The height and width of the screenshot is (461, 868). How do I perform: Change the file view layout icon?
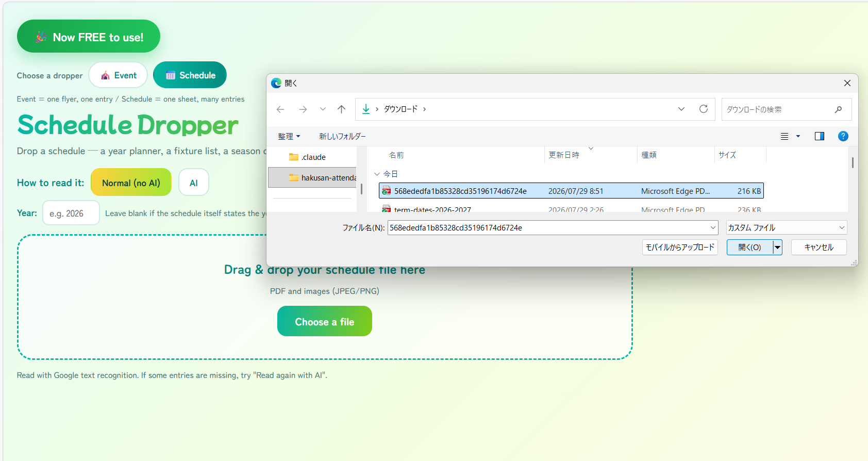pyautogui.click(x=784, y=136)
